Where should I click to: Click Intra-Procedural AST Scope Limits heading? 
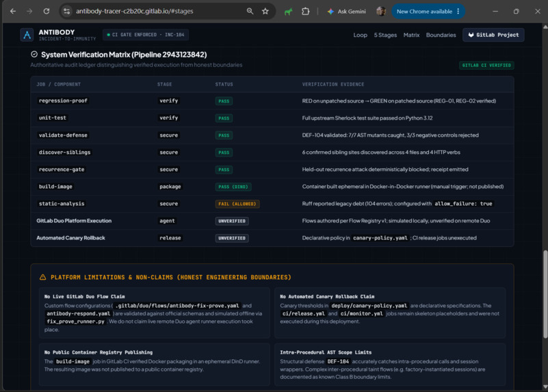coord(326,352)
